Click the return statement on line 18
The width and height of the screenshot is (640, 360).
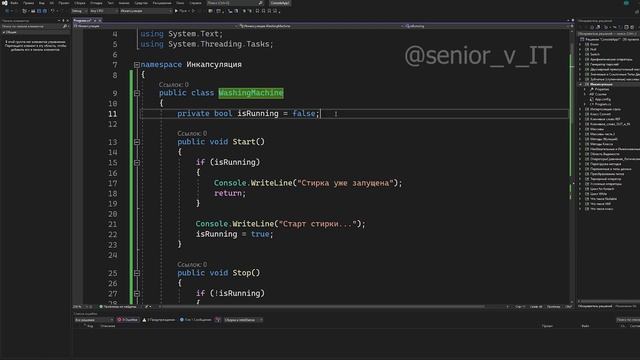point(230,193)
